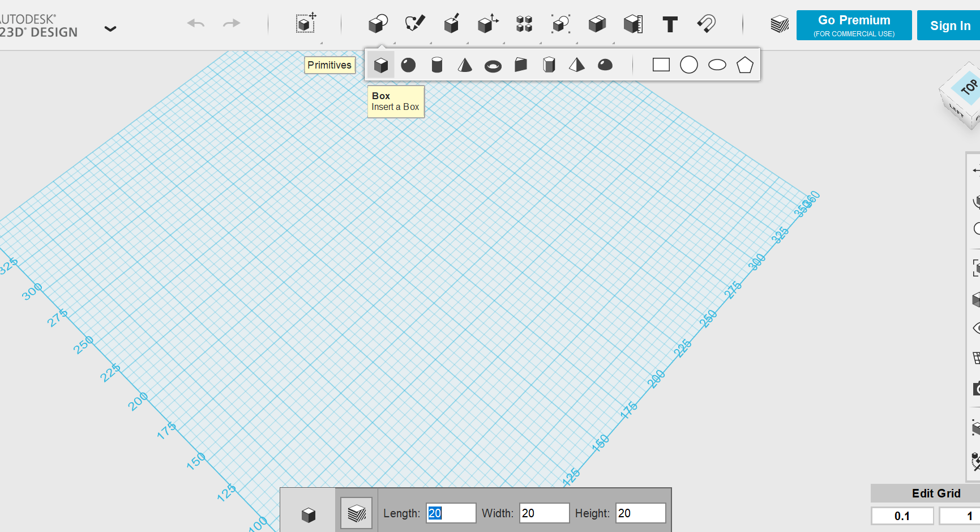Open the Snap magnet tool
This screenshot has width=980, height=532.
(707, 24)
